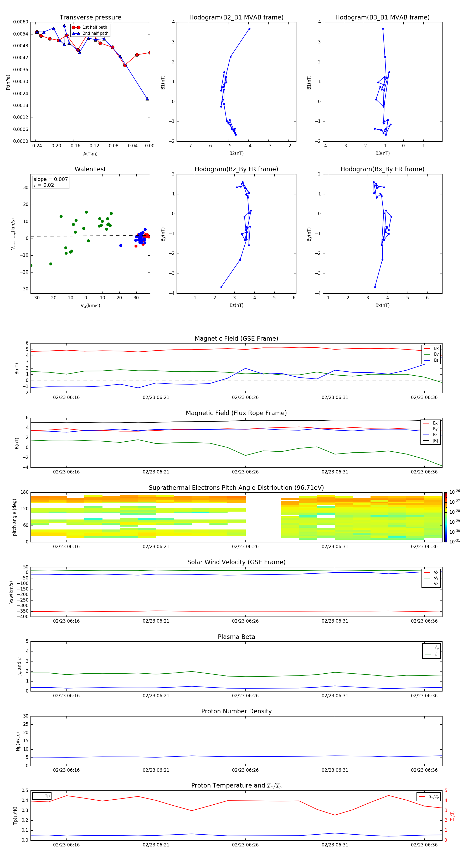Screen dimensions: 473x868
Task: Click the 'Transverse pressure' plot title
Action: (90, 18)
